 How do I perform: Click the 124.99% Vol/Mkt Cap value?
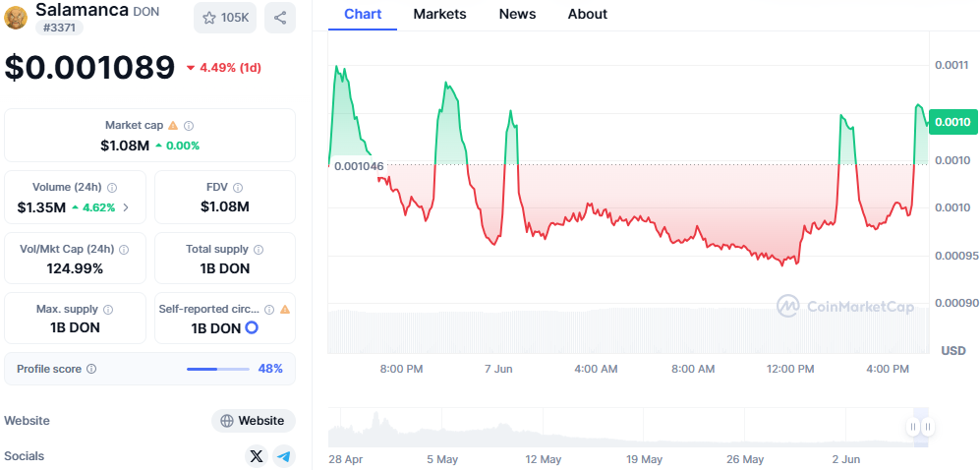pyautogui.click(x=75, y=268)
